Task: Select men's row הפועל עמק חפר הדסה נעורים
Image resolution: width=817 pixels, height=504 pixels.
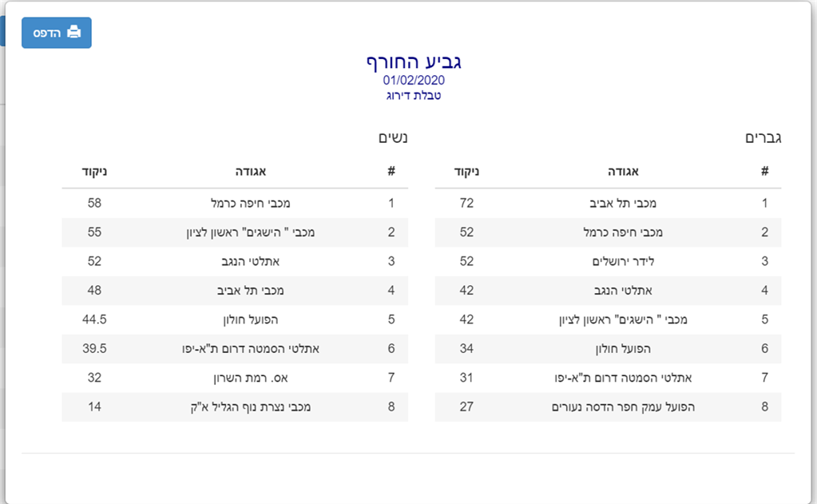Action: coord(608,407)
